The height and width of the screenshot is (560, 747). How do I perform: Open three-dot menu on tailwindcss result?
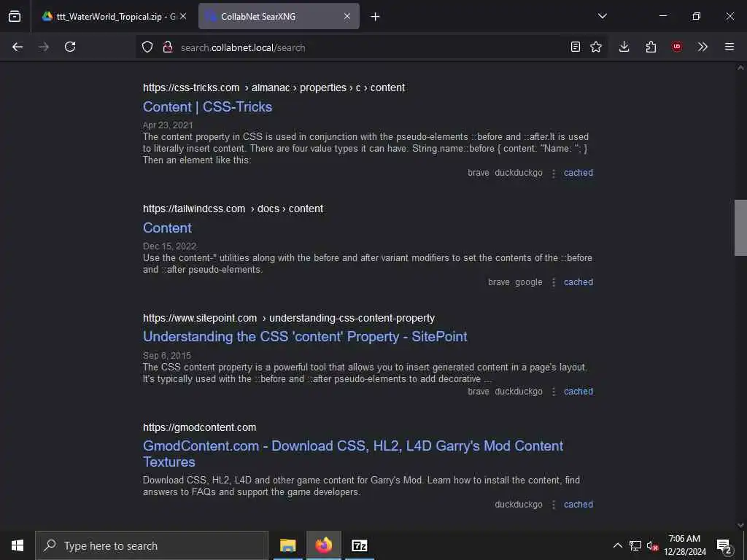tap(554, 282)
